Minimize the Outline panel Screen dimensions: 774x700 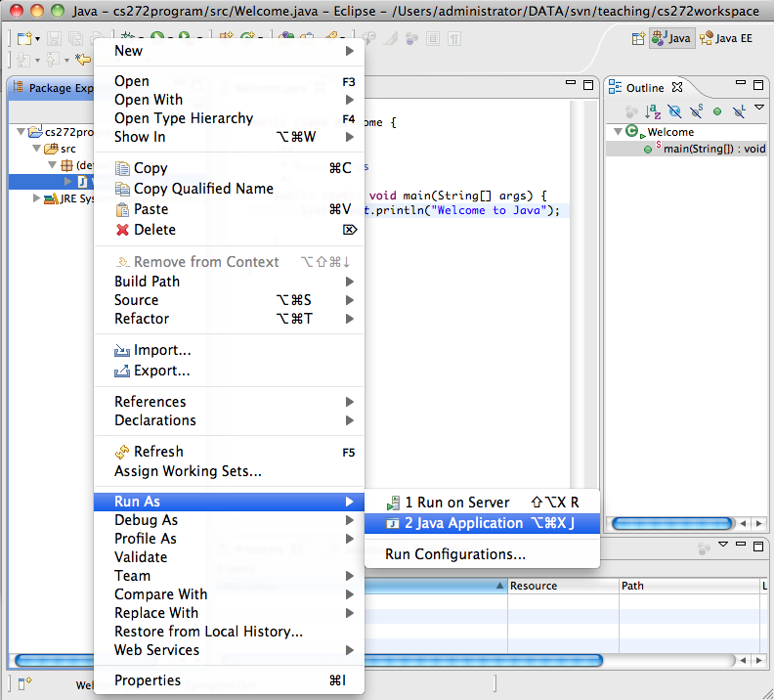click(x=741, y=83)
